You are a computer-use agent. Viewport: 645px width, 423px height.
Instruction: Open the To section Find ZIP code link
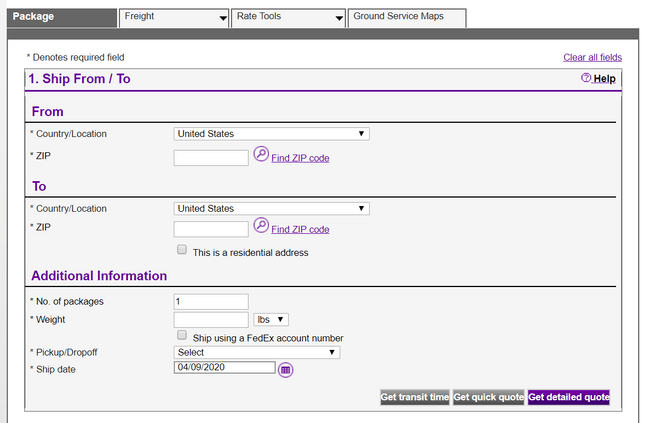tap(300, 229)
